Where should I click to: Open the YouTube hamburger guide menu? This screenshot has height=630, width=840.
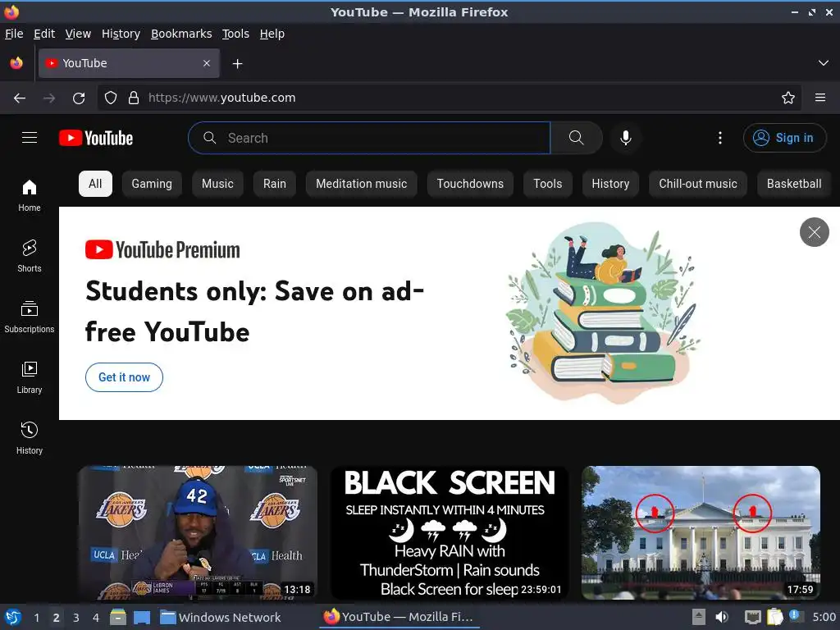[x=30, y=138]
